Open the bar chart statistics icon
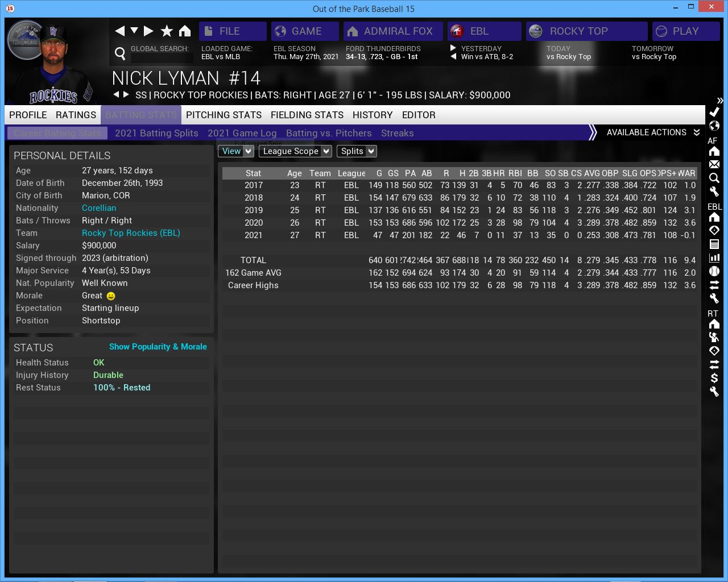This screenshot has height=582, width=728. coord(714,257)
